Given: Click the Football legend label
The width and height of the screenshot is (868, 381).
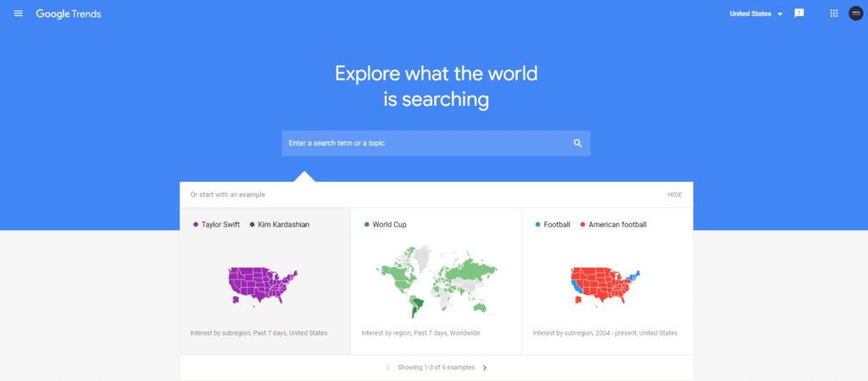Looking at the screenshot, I should click(557, 224).
